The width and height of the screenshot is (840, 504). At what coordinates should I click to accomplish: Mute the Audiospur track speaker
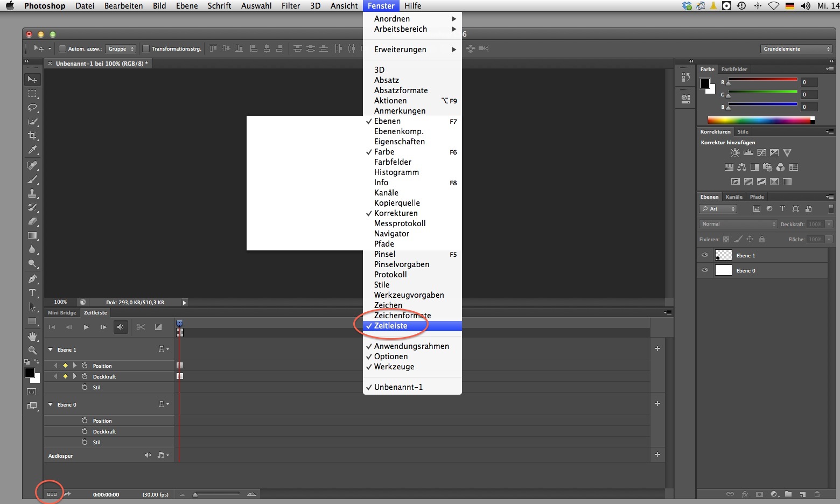pyautogui.click(x=148, y=456)
